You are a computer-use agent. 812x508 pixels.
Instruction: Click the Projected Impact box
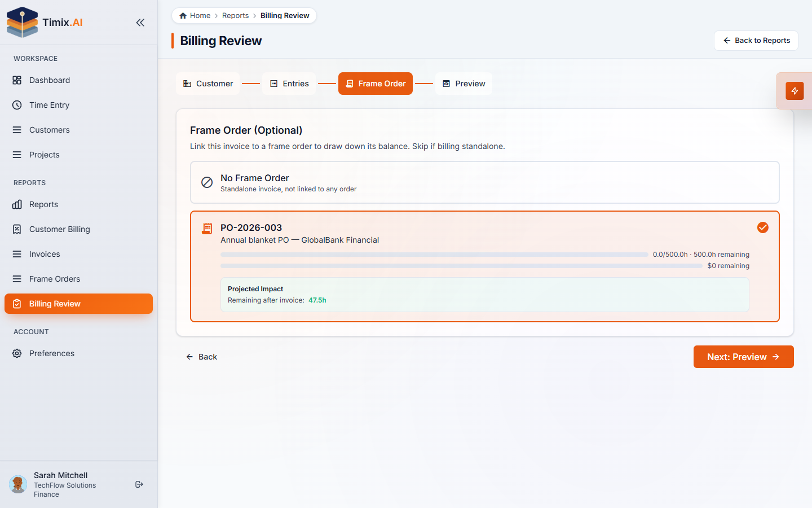point(485,295)
